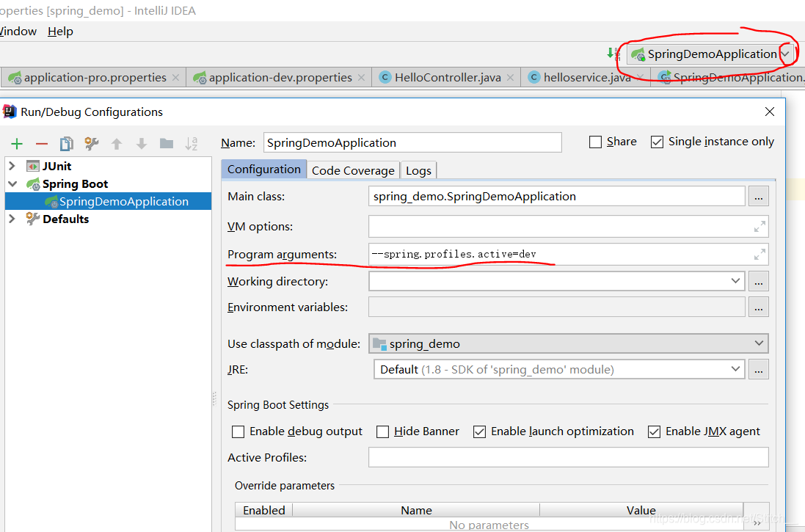Click the Value column header
The width and height of the screenshot is (805, 532).
click(x=641, y=510)
